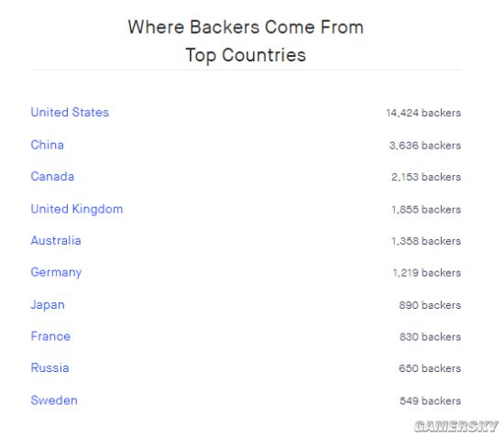
Task: Open the United Kingdom link
Action: coord(77,210)
